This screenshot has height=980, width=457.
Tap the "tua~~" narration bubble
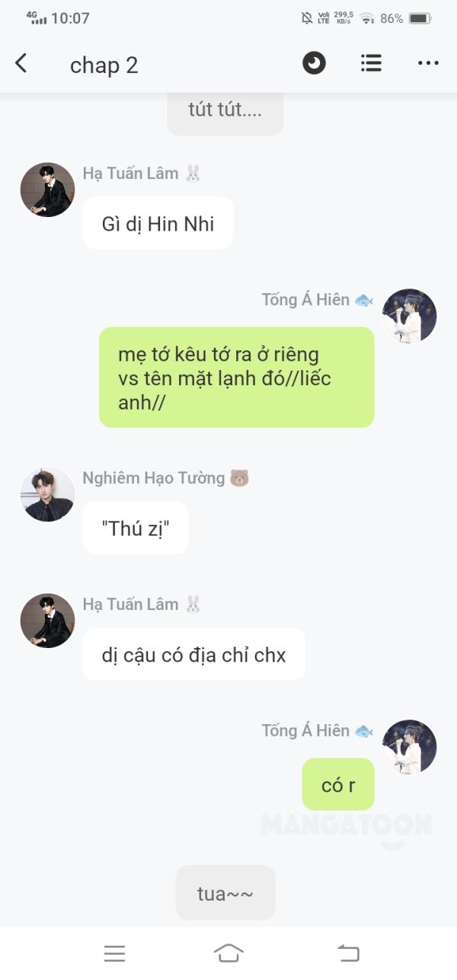click(x=225, y=892)
